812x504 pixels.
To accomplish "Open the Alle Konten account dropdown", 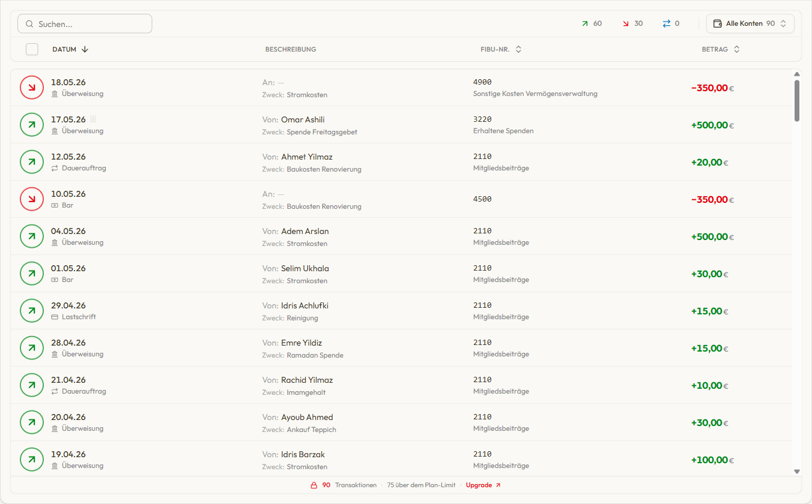I will coord(750,23).
